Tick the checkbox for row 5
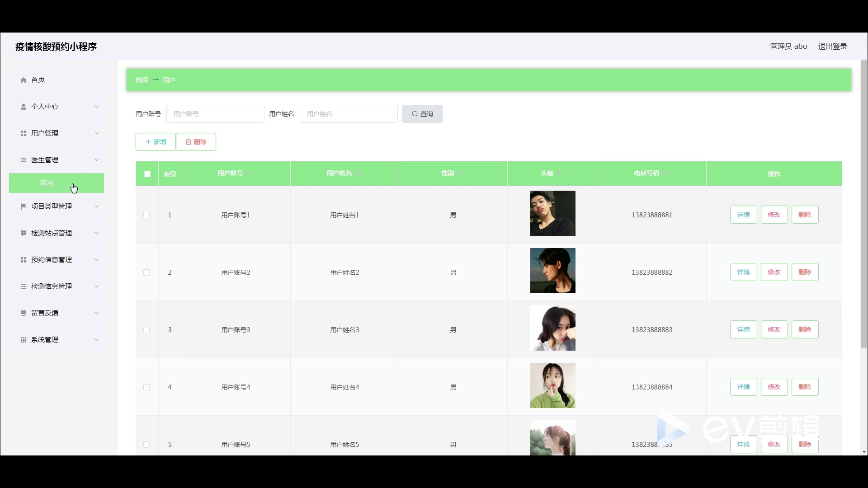This screenshot has height=488, width=868. [x=146, y=445]
